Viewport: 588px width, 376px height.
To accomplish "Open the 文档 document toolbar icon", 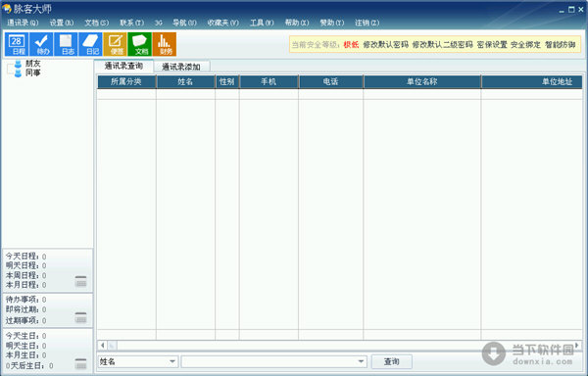I will (139, 44).
